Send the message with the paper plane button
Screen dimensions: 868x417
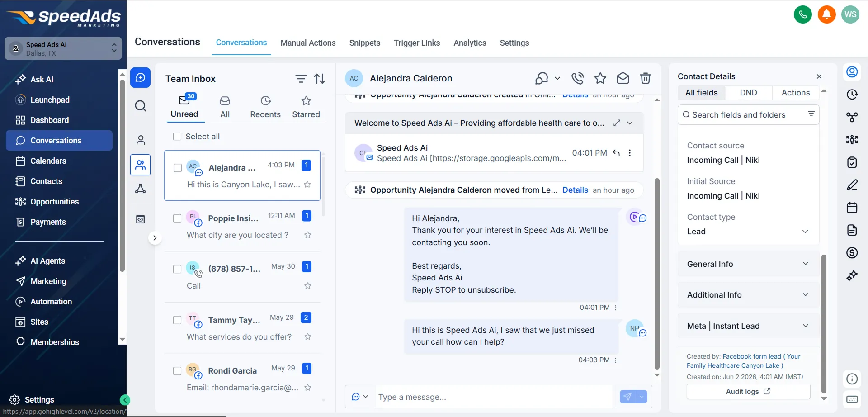[627, 397]
